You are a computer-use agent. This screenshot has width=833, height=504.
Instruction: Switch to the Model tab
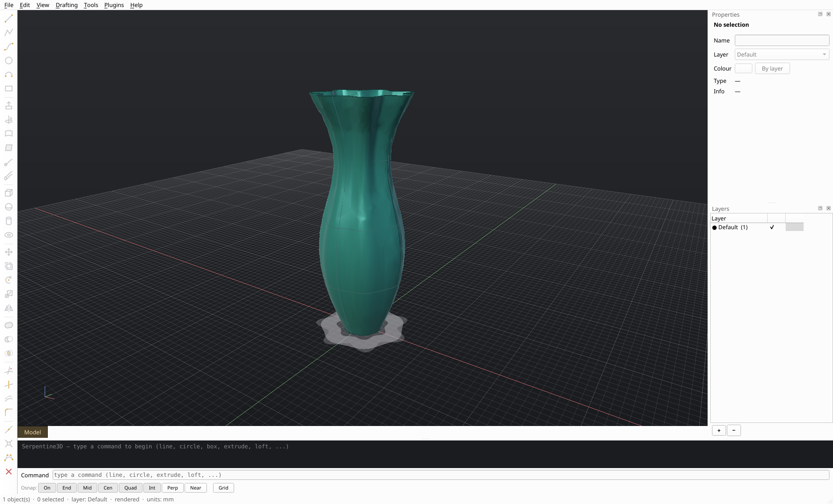pyautogui.click(x=32, y=432)
